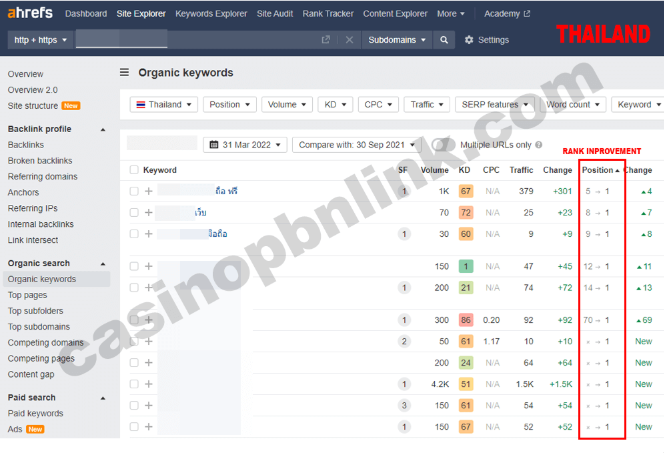Open Paid keywords in sidebar
This screenshot has width=664, height=453.
click(35, 413)
